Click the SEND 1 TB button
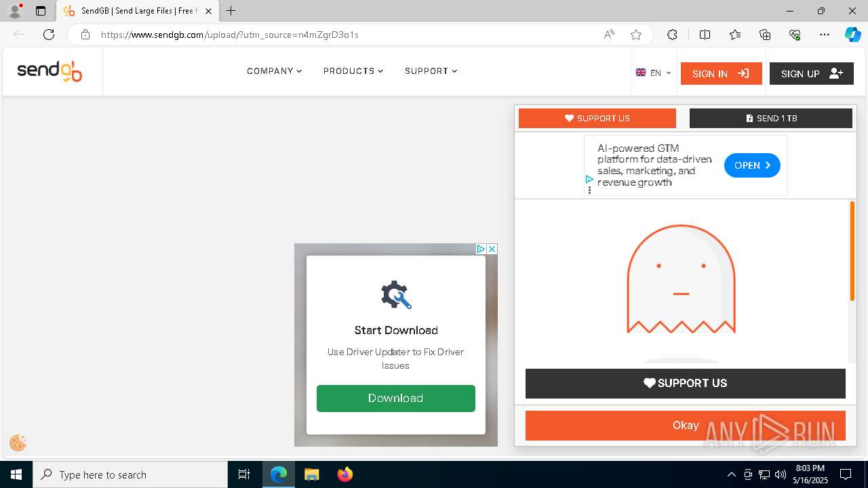The width and height of the screenshot is (868, 488). coord(771,118)
